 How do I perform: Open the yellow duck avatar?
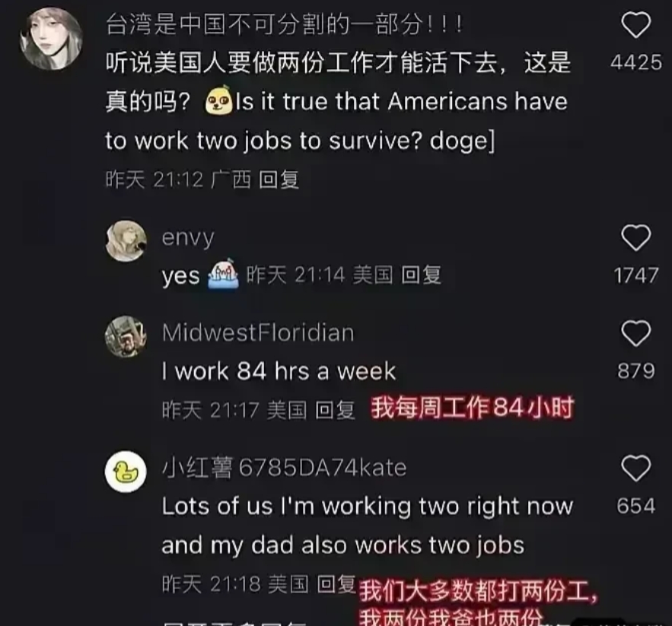pyautogui.click(x=126, y=472)
